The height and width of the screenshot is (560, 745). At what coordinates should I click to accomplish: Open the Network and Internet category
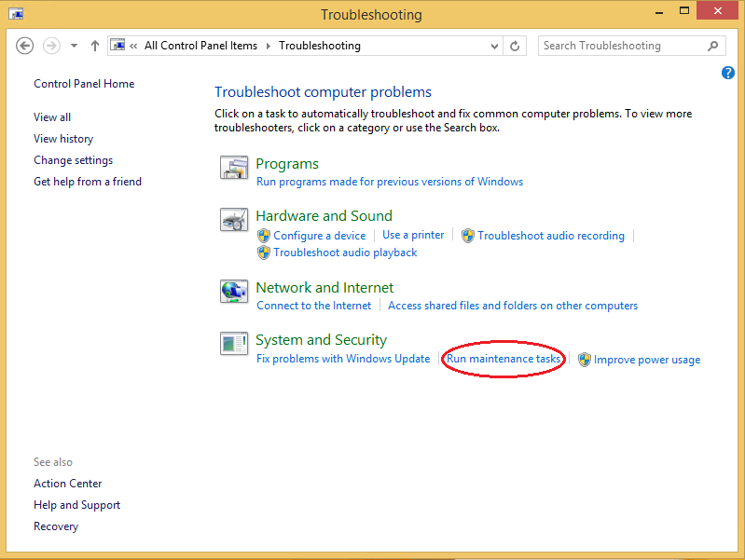(324, 288)
